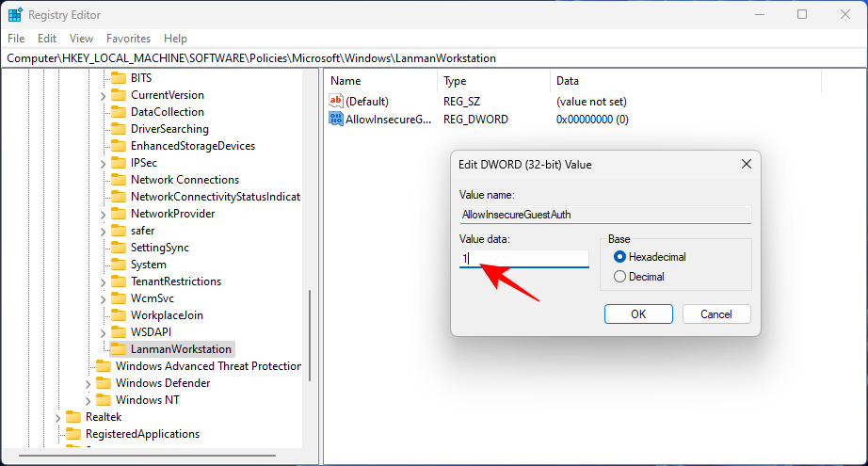The height and width of the screenshot is (466, 868).
Task: Expand the Windows NT key
Action: click(x=88, y=401)
